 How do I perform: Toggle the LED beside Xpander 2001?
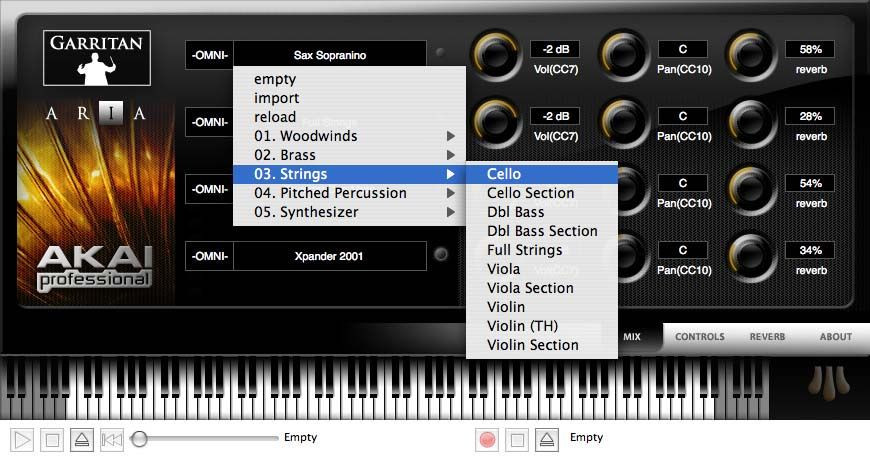click(441, 255)
